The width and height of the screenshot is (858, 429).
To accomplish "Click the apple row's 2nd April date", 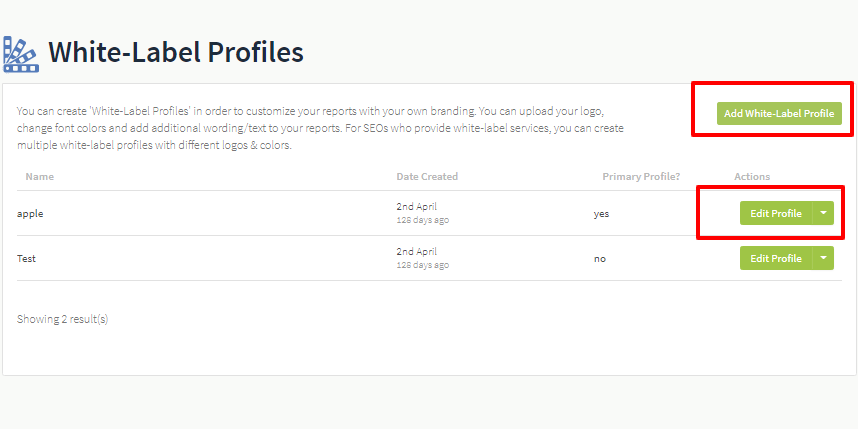I will pos(416,207).
